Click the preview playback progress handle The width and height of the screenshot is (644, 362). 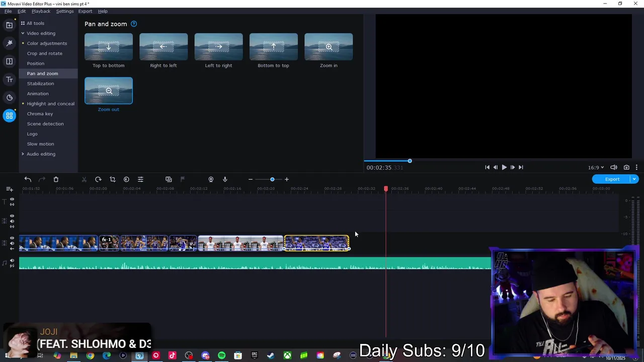pos(410,161)
